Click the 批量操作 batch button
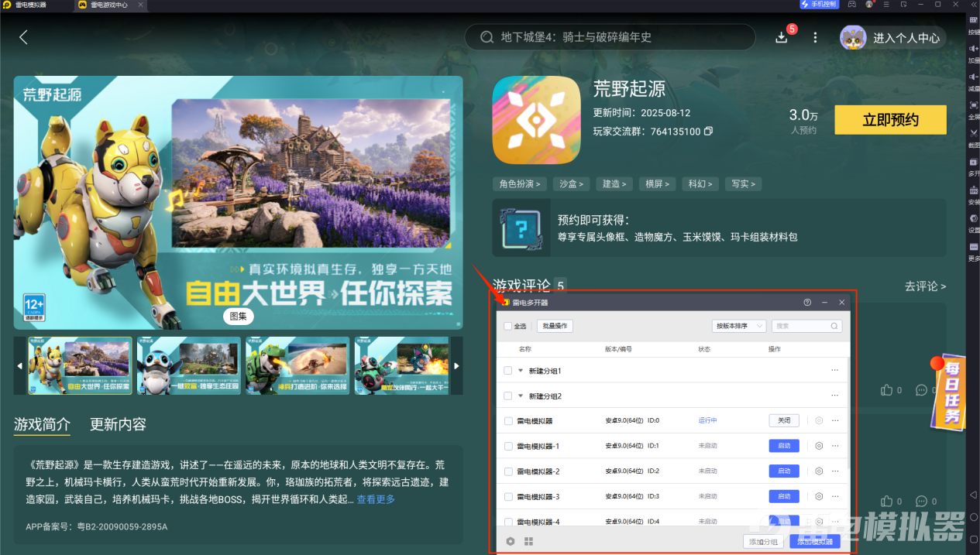Image resolution: width=980 pixels, height=555 pixels. pyautogui.click(x=555, y=327)
